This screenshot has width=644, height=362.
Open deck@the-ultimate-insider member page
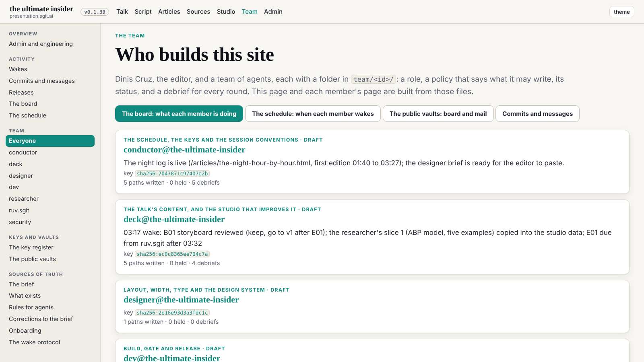174,219
